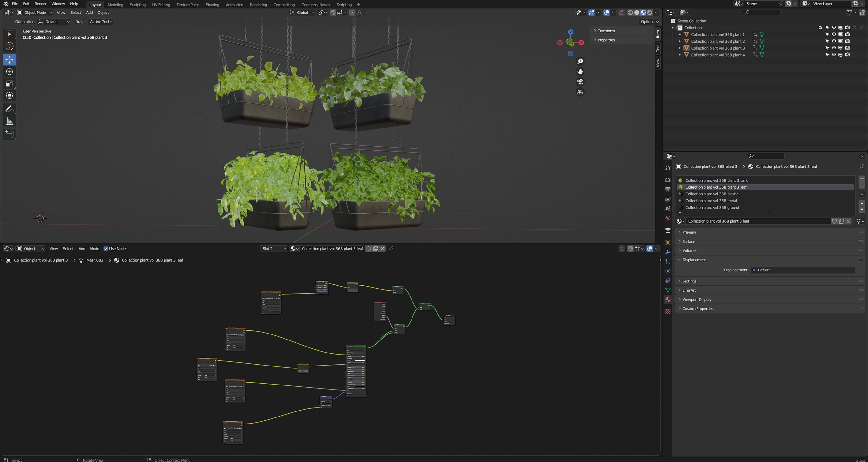Open the Tool settings properties tab
This screenshot has width=868, height=462.
click(668, 168)
